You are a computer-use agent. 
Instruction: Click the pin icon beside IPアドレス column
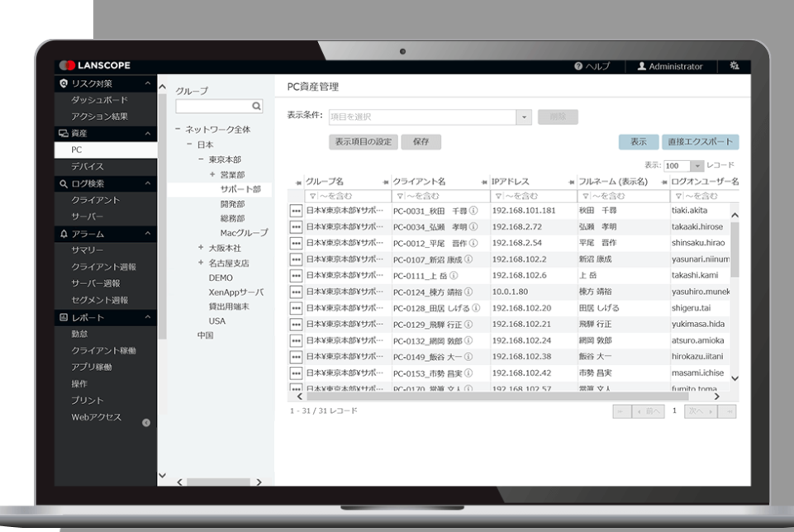[486, 181]
